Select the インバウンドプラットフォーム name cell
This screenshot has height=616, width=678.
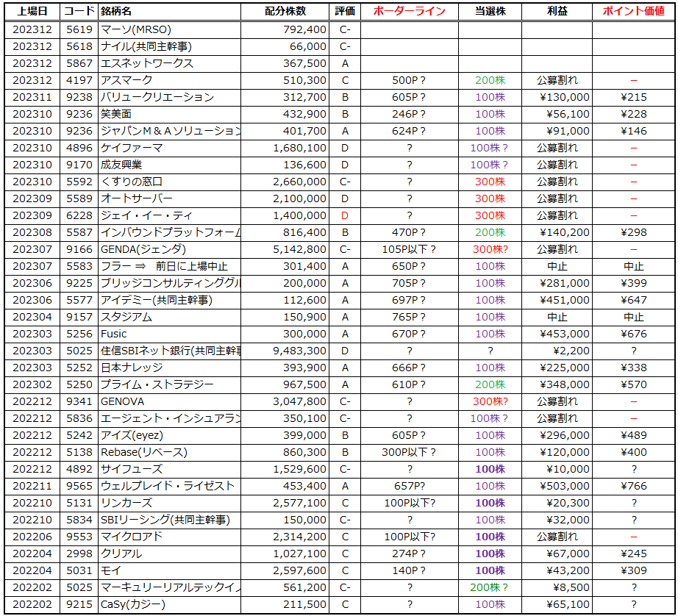[x=171, y=232]
